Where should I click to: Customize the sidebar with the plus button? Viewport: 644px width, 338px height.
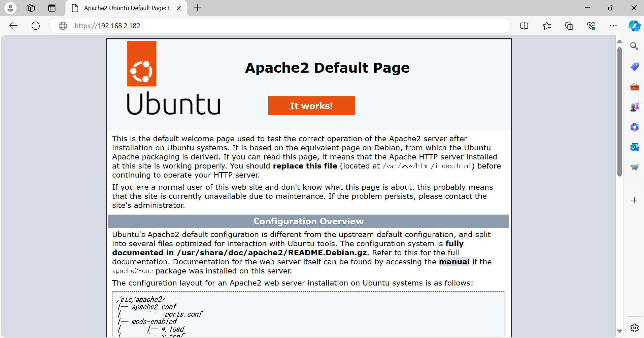(635, 200)
